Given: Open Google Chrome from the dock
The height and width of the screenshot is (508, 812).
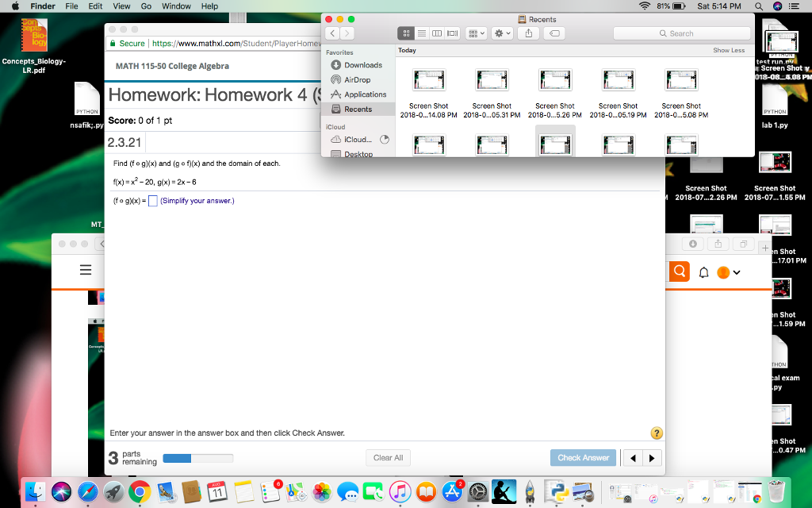Looking at the screenshot, I should (x=140, y=491).
